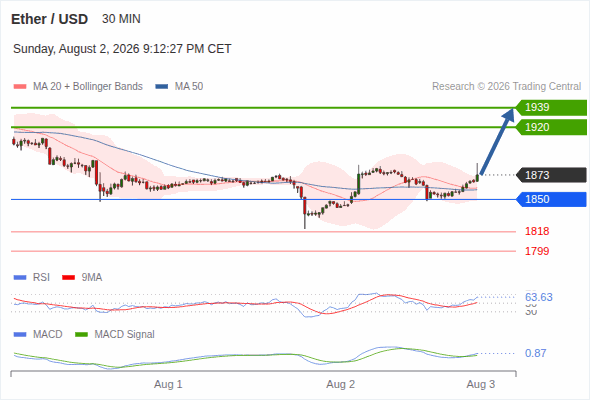Click the red 1799 support level label
The image size is (590, 400).
537,251
